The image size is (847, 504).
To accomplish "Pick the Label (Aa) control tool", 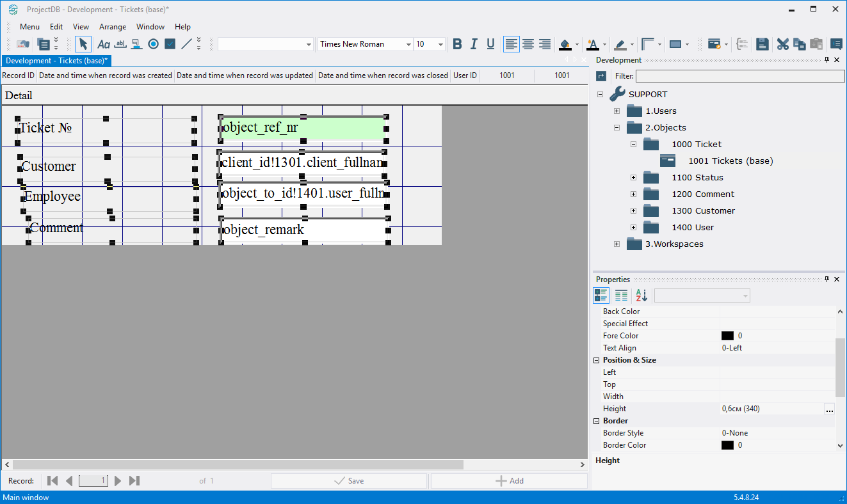I will coord(103,44).
